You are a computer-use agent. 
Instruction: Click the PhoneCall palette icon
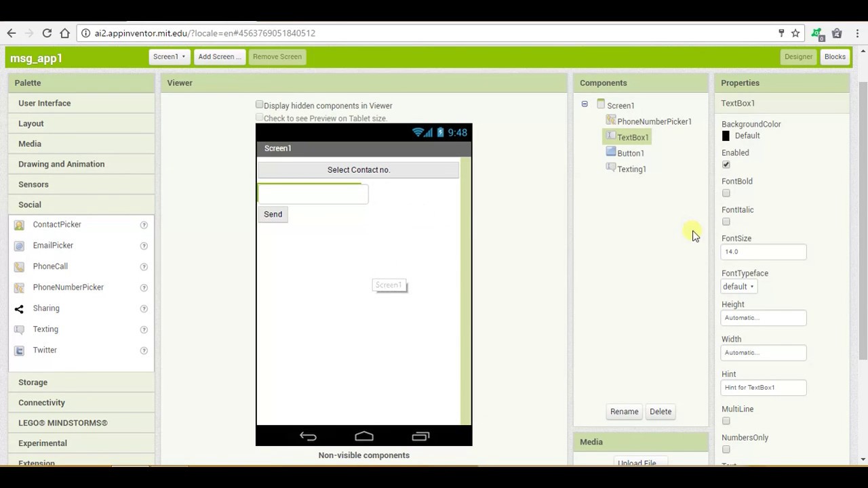(19, 267)
